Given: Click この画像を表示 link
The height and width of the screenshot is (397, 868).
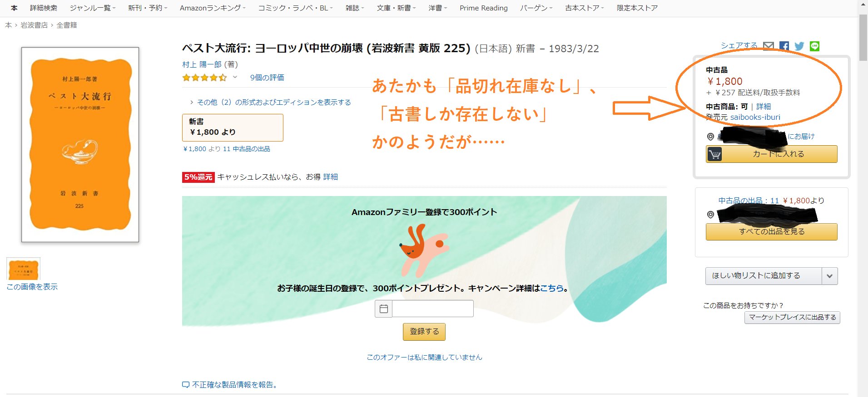Looking at the screenshot, I should (x=32, y=287).
